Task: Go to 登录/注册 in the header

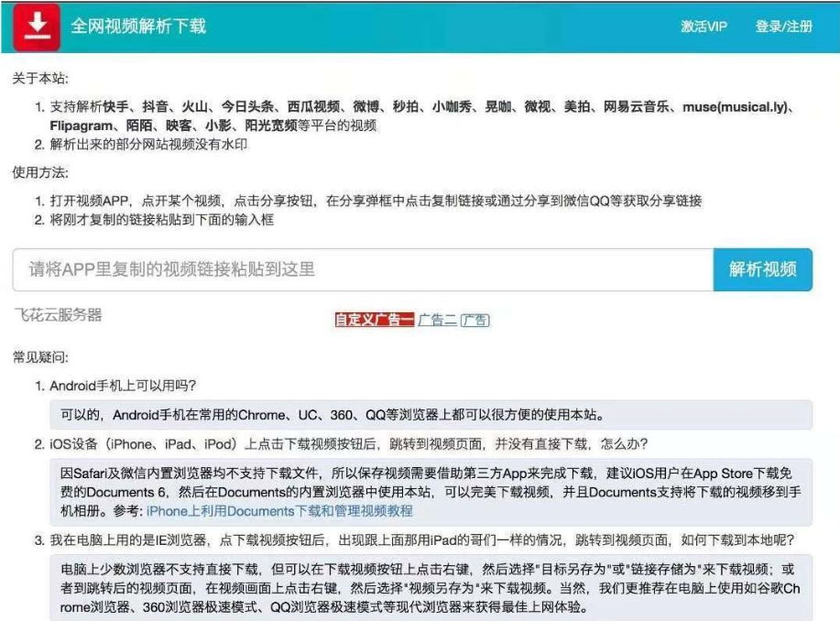Action: pyautogui.click(x=784, y=27)
